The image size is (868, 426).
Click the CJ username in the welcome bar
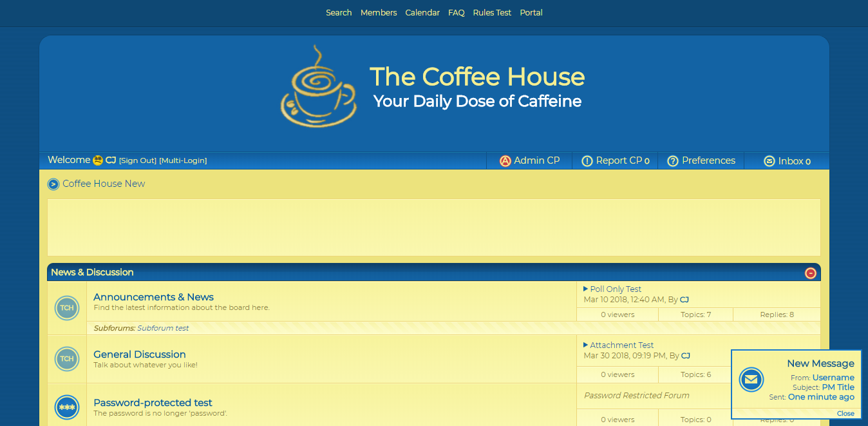[111, 160]
